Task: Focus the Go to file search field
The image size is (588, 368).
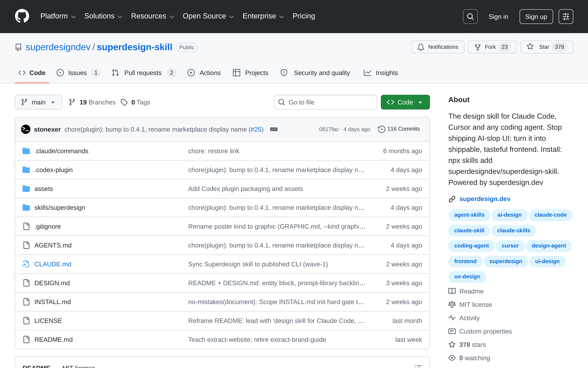Action: click(x=325, y=102)
